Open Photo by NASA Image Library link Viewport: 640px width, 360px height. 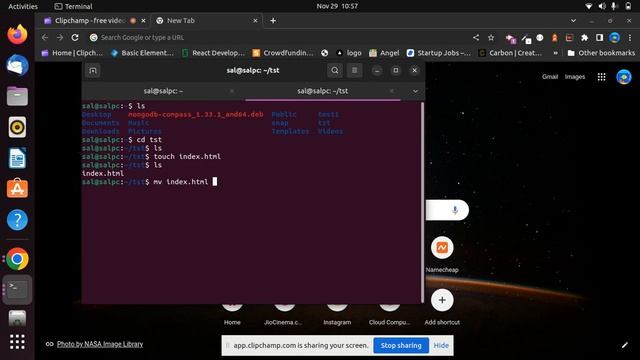pyautogui.click(x=100, y=344)
